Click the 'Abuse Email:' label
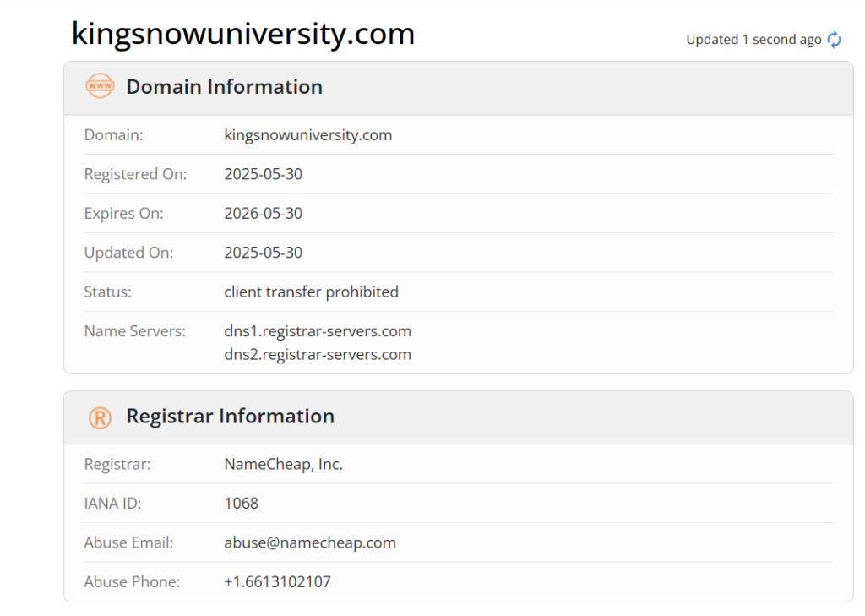Screen dimensions: 865x616 128,542
